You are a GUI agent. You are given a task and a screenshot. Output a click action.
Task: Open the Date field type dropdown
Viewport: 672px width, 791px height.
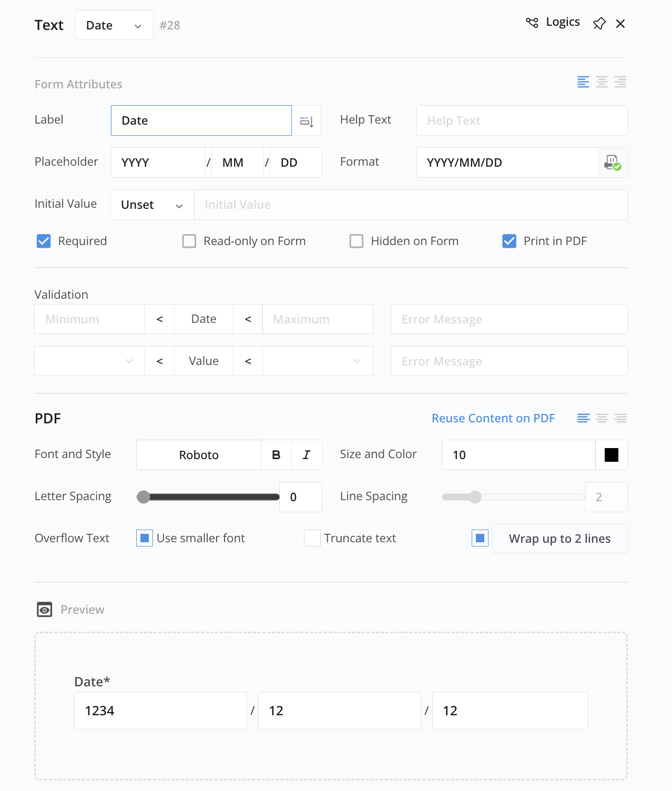tap(114, 25)
